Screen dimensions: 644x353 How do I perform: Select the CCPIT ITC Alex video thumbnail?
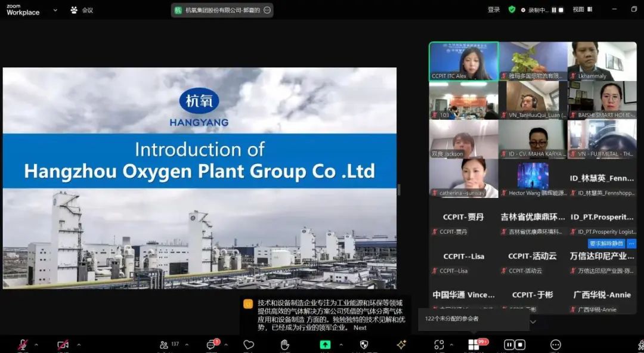coord(464,60)
